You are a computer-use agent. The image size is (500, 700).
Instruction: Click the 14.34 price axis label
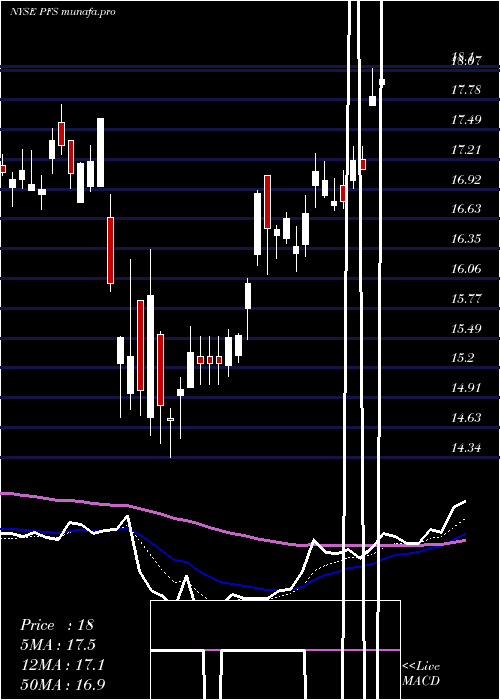click(466, 447)
